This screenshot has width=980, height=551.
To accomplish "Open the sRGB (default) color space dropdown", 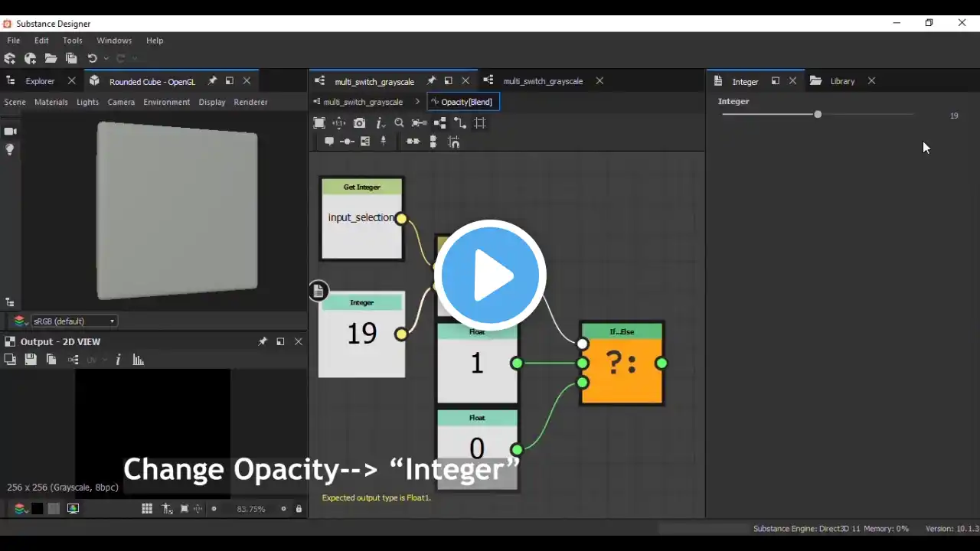I will point(74,321).
